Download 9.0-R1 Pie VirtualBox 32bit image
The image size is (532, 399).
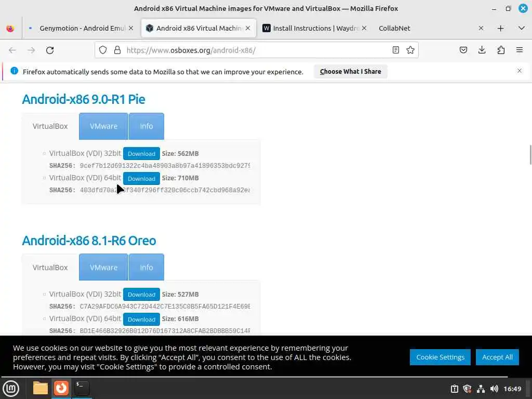tap(141, 154)
